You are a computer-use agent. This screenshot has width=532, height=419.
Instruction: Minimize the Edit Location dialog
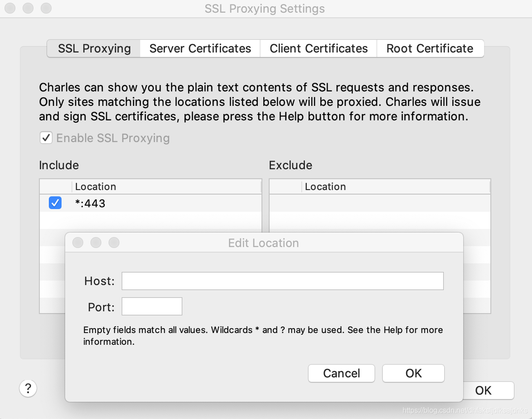[96, 243]
